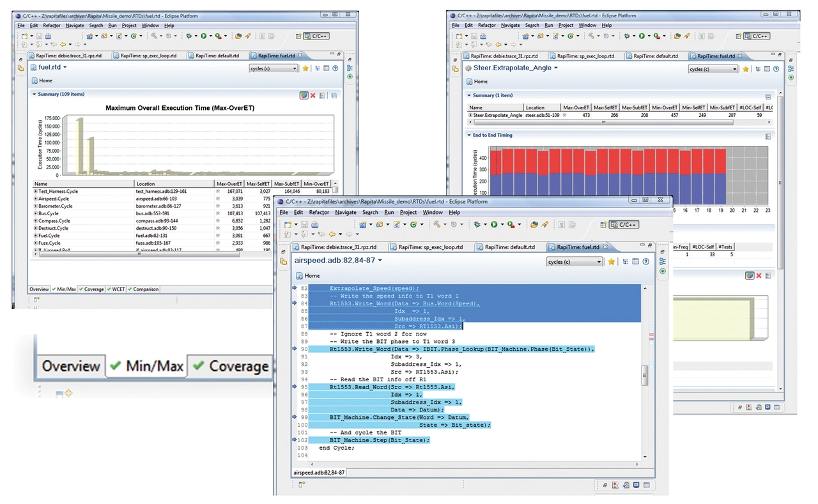Toggle the End to End Timing section collapse arrow
Screen dimensions: 818x504
pos(468,135)
